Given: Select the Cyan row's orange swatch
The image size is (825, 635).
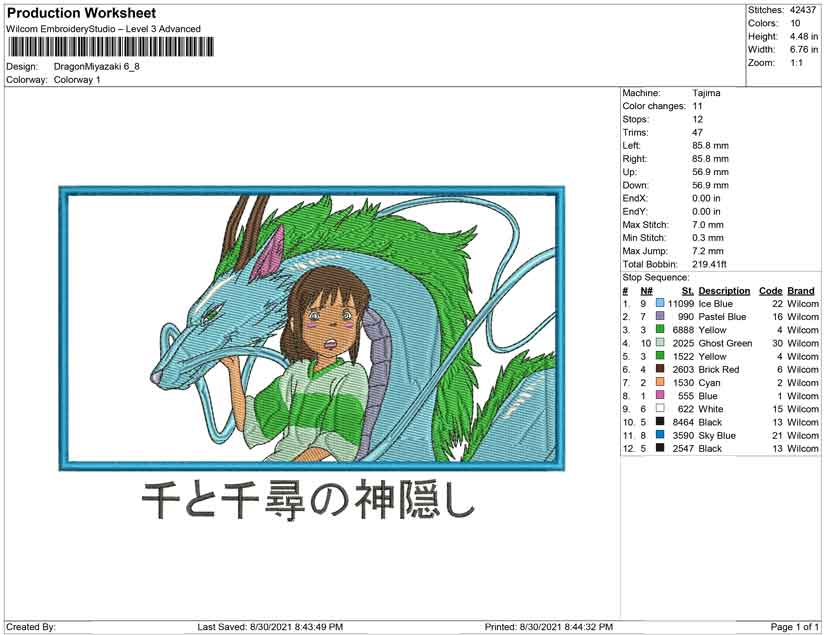Looking at the screenshot, I should point(660,382).
